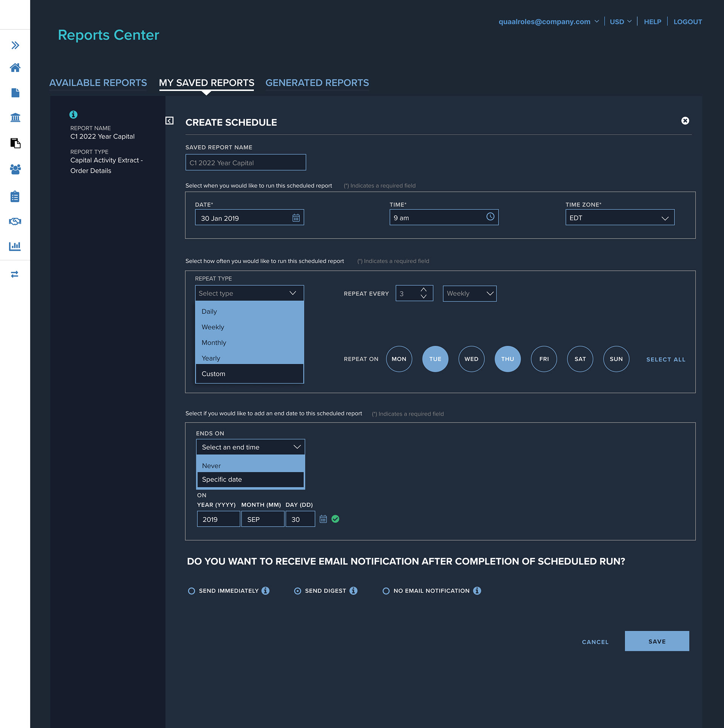The width and height of the screenshot is (724, 728).
Task: Show info for Send Digest option
Action: 353,591
